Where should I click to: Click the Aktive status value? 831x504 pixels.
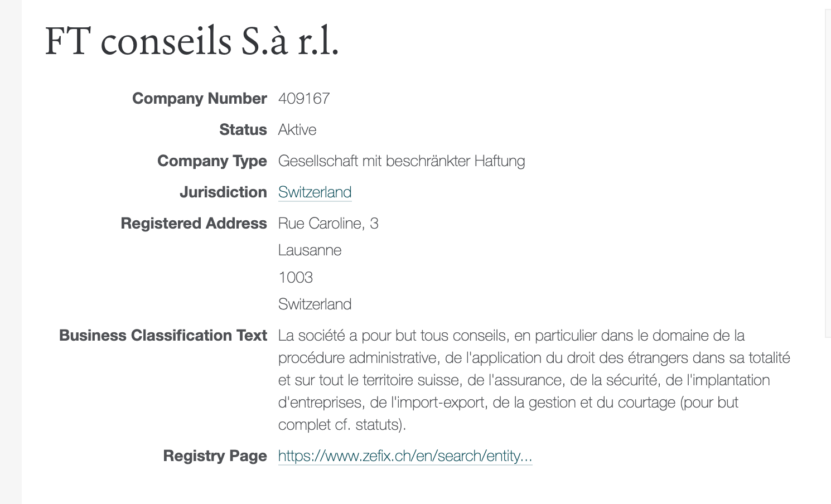pos(297,130)
